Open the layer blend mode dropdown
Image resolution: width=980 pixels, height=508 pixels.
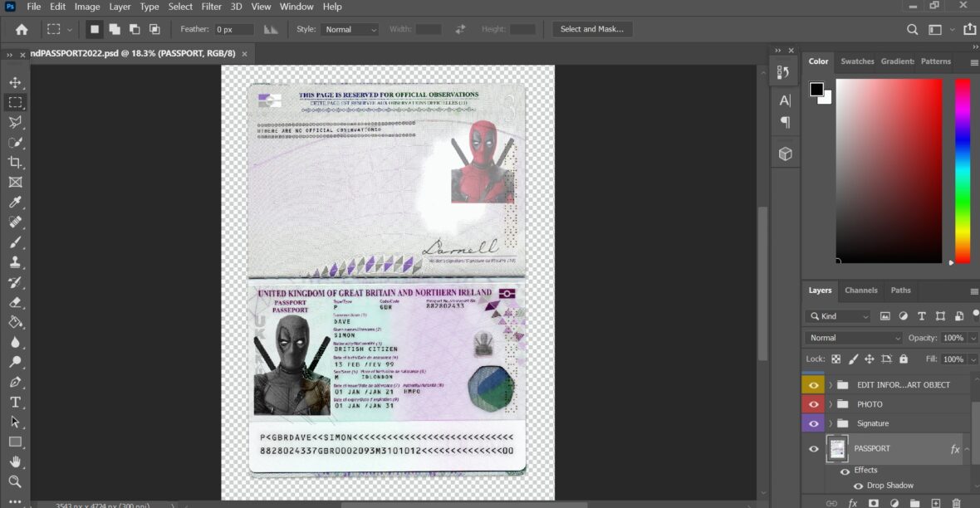(853, 338)
